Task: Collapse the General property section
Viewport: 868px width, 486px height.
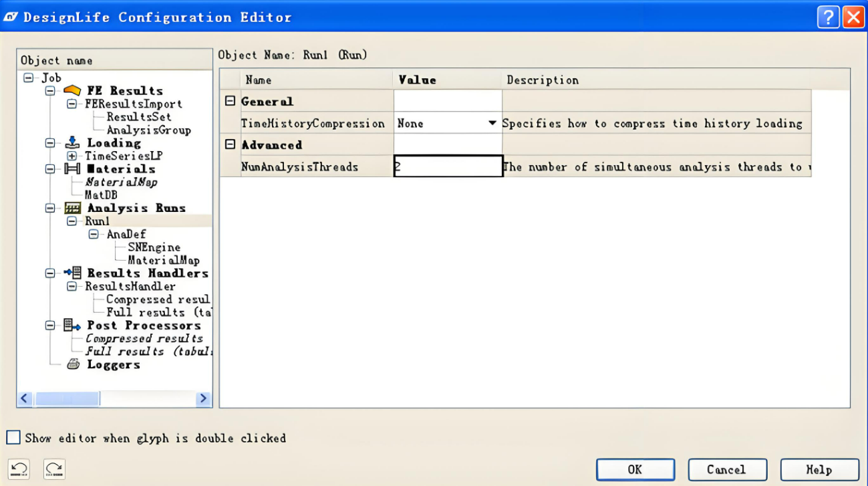Action: click(230, 102)
